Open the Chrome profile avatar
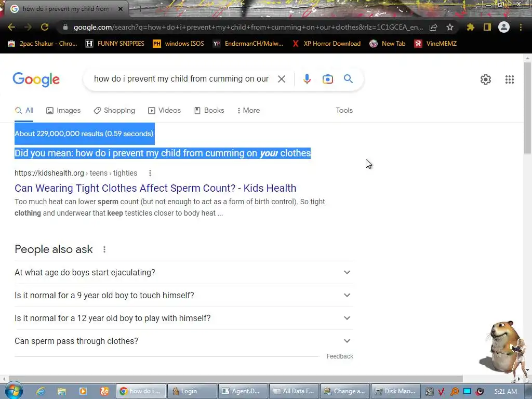 (504, 27)
